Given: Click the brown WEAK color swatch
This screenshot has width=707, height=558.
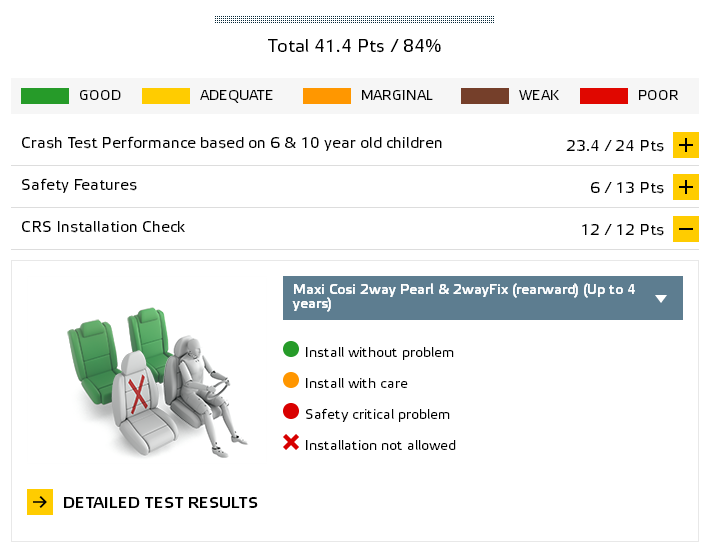Looking at the screenshot, I should click(x=485, y=96).
